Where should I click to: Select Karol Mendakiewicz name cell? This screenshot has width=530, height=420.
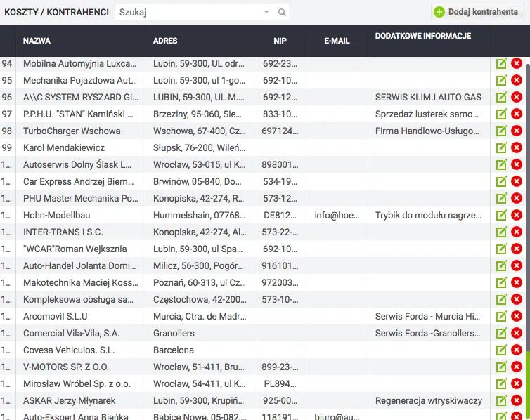click(x=81, y=148)
